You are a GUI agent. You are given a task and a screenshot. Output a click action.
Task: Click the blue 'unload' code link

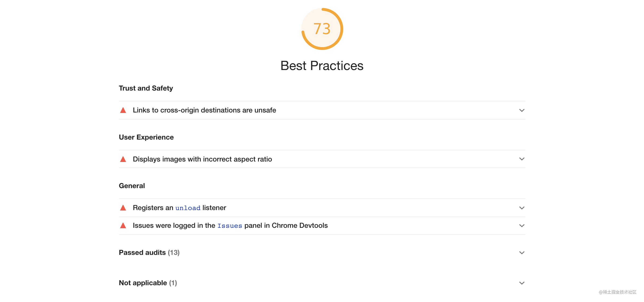coord(188,208)
